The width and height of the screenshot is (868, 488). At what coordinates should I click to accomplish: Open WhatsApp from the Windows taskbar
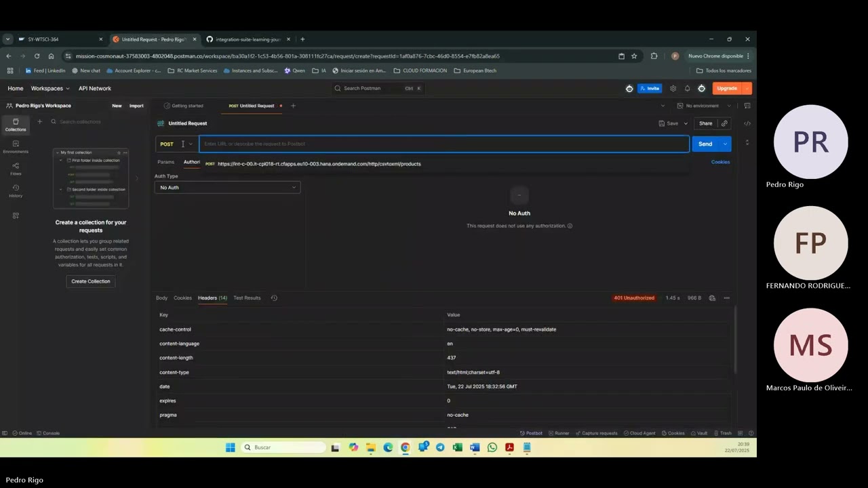(x=492, y=447)
